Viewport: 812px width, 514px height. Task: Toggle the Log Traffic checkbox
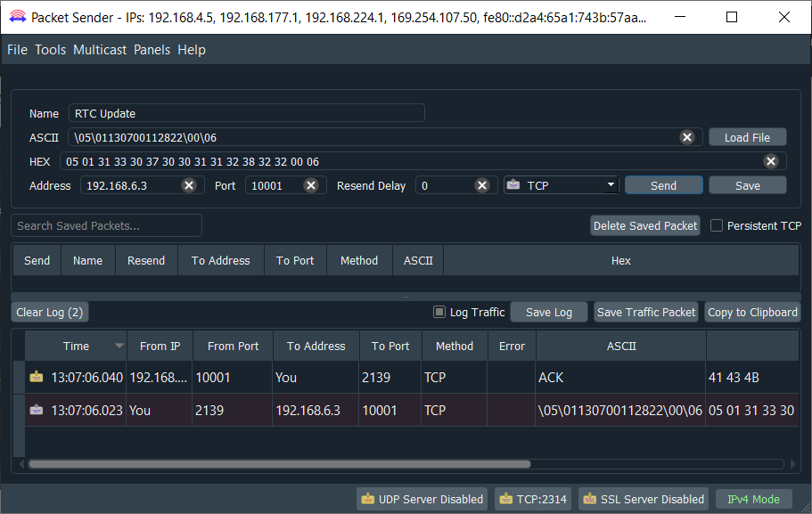[x=439, y=312]
